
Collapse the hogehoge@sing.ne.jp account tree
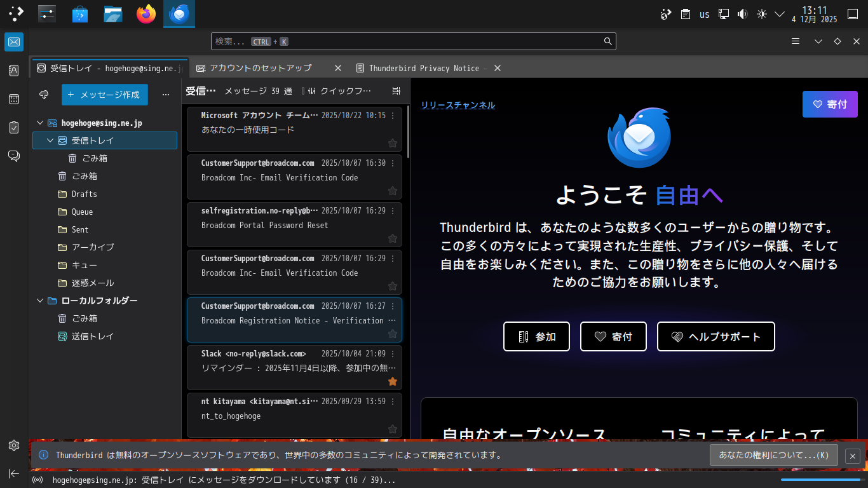[40, 123]
